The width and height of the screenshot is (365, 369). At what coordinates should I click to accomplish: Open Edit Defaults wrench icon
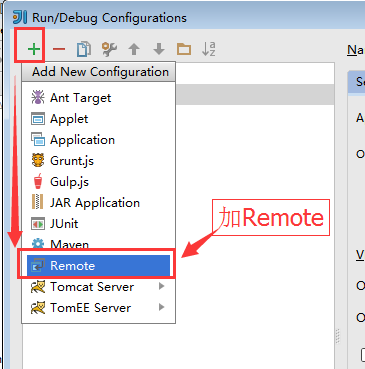tap(109, 49)
